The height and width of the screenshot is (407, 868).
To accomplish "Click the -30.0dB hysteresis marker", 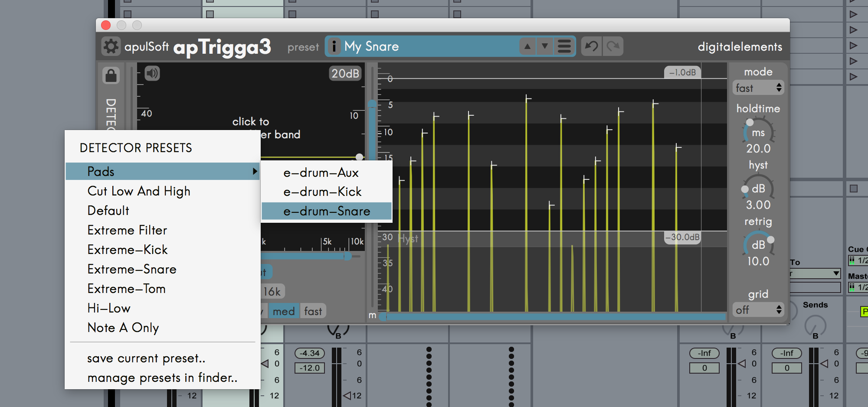I will coord(682,237).
